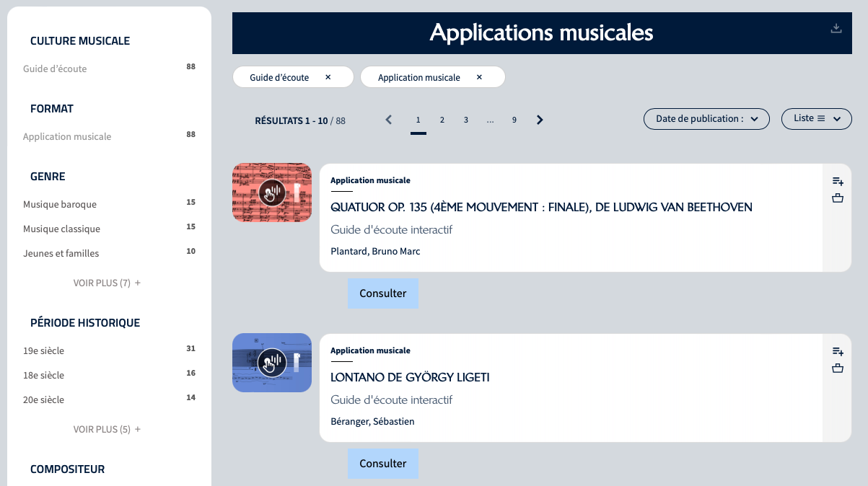Expand Voir plus (7) under Genre
This screenshot has height=486, width=868.
[x=107, y=283]
